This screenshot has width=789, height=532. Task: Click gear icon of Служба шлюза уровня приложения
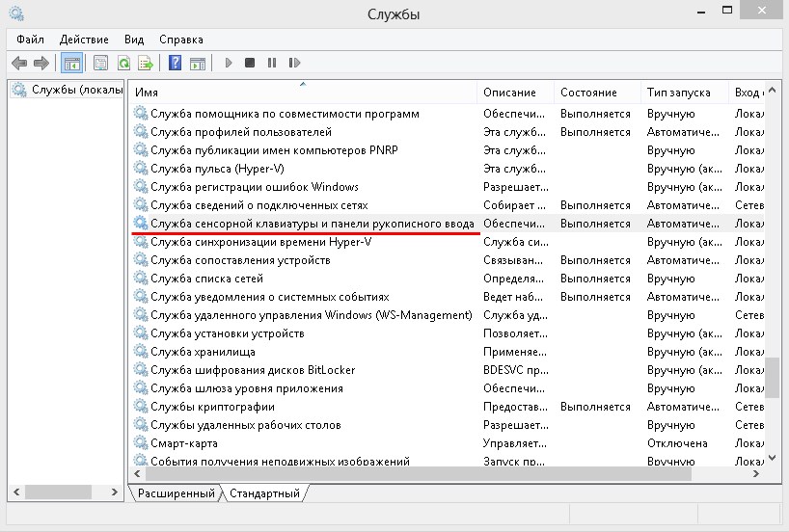141,387
